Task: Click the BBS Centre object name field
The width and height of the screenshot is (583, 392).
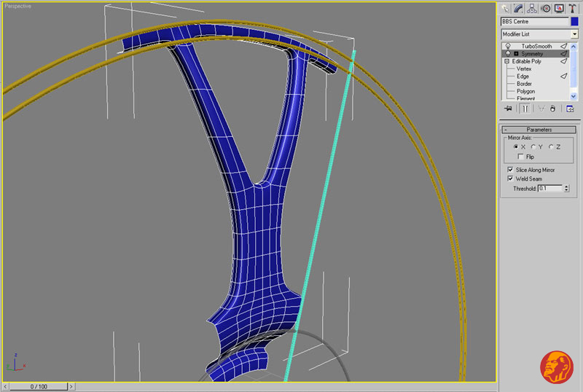Action: click(534, 22)
